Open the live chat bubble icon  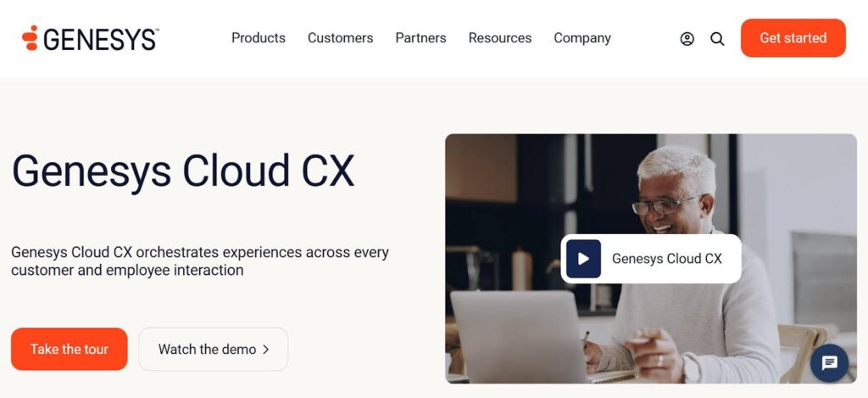[x=829, y=363]
